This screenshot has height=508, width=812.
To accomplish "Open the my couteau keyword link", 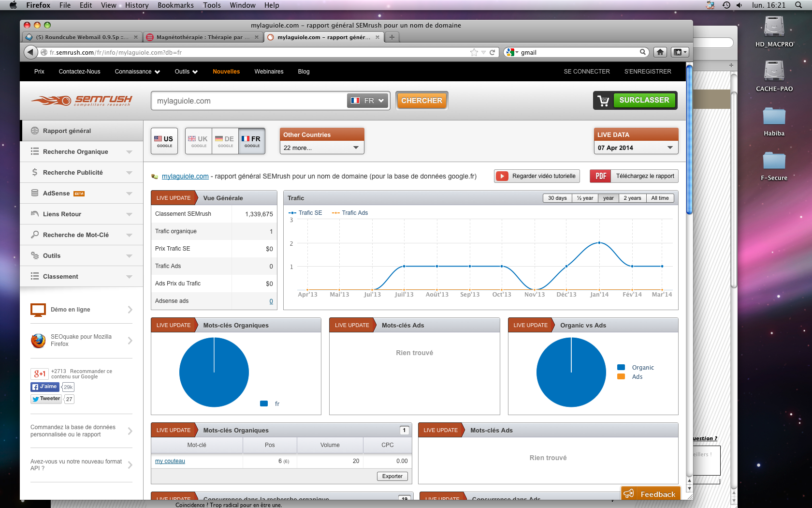I will (x=170, y=461).
